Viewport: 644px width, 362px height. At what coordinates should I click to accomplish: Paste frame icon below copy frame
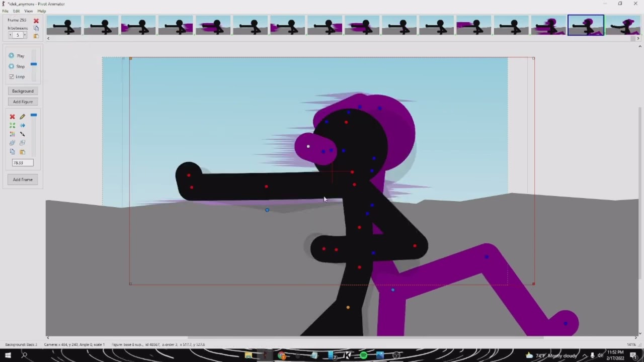36,36
